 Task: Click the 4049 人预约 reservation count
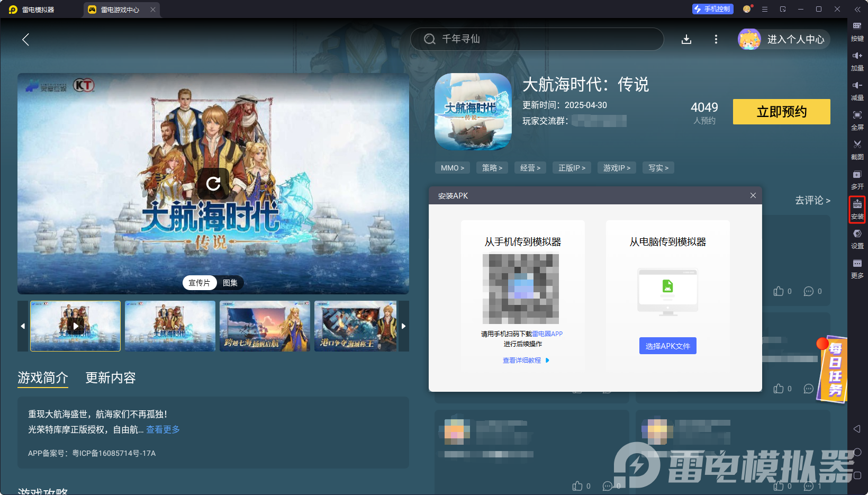[x=704, y=113]
